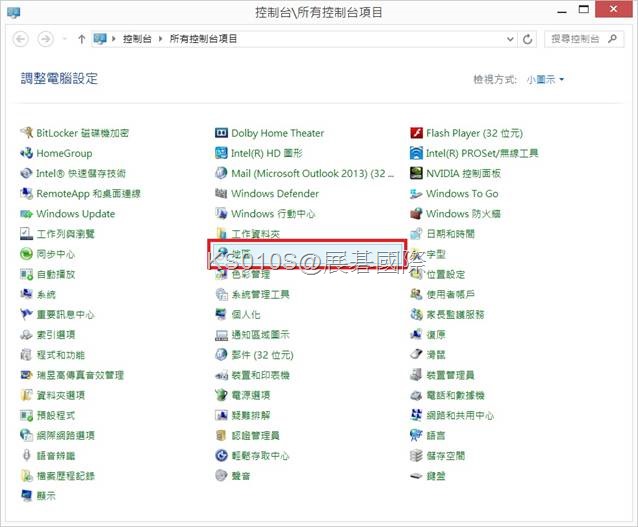Open 工作資料夾 folder icon

[x=221, y=234]
